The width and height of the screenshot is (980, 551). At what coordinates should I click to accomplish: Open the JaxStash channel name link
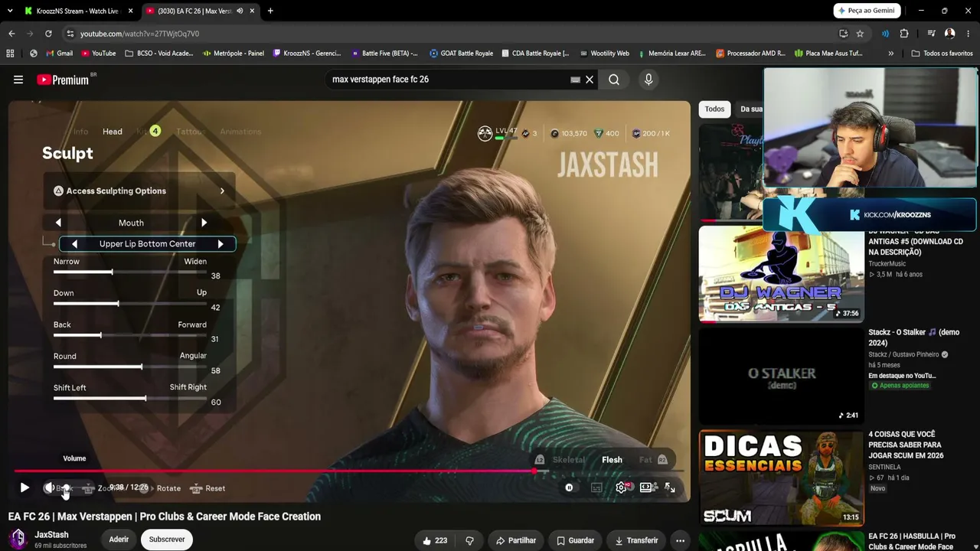tap(51, 535)
